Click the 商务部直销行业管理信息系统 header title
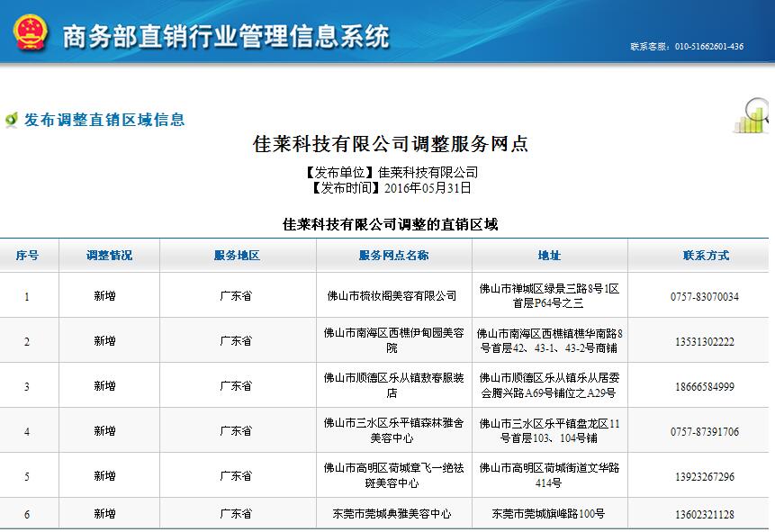Viewport: 775px width, 532px height. point(225,36)
